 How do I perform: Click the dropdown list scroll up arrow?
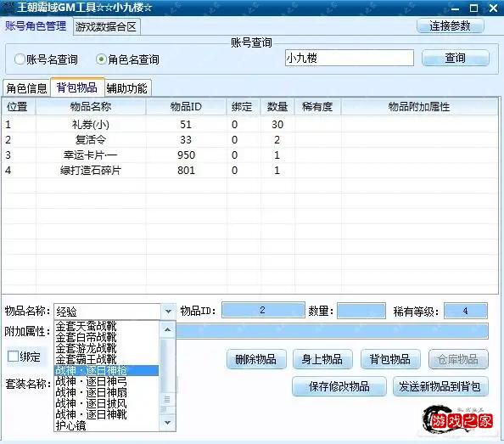167,329
